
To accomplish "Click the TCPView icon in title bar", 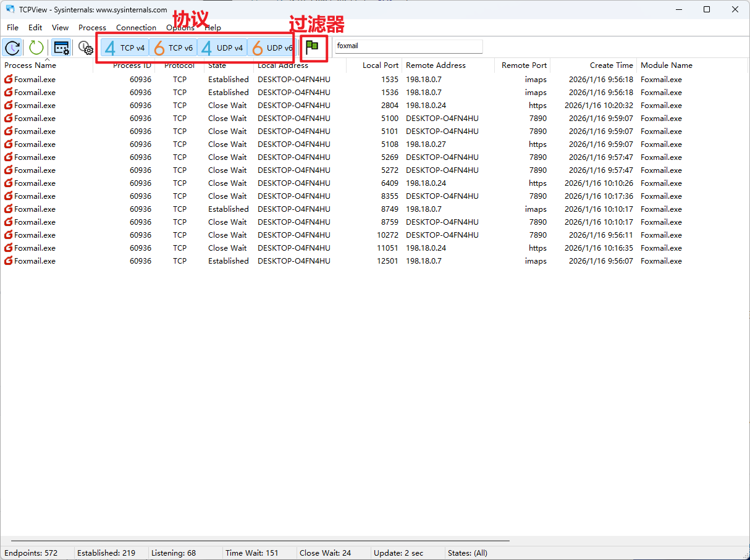I will [x=10, y=9].
